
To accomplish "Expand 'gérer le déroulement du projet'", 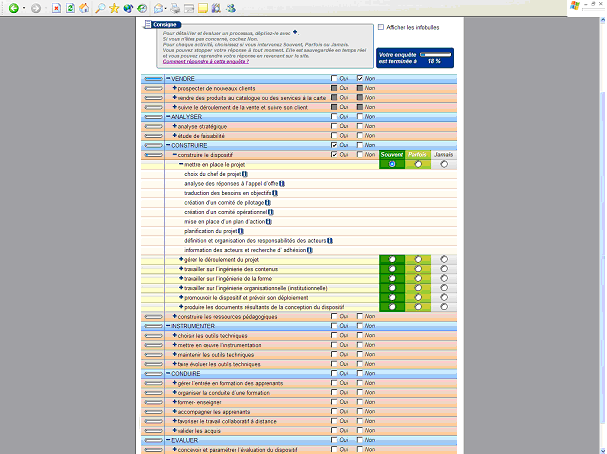I will pos(180,259).
